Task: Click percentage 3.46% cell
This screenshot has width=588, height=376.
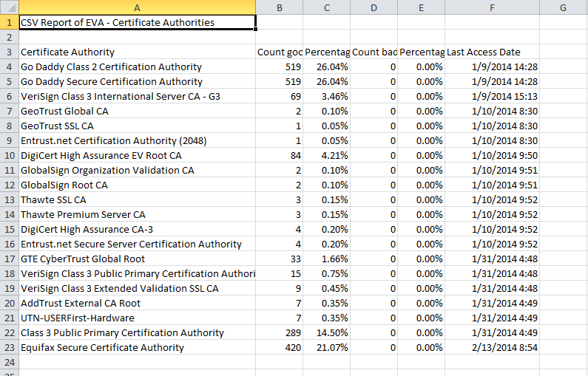Action: (327, 96)
